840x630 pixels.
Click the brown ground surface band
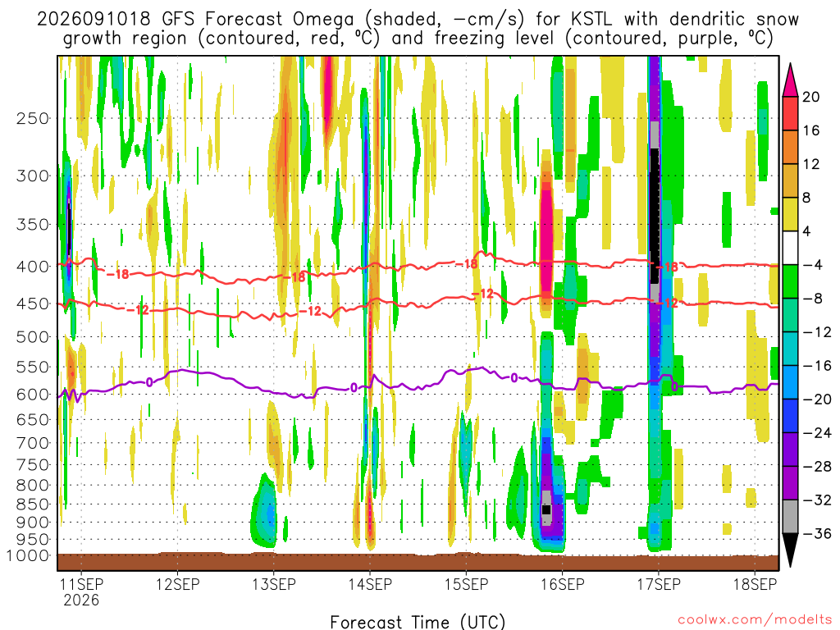click(418, 561)
